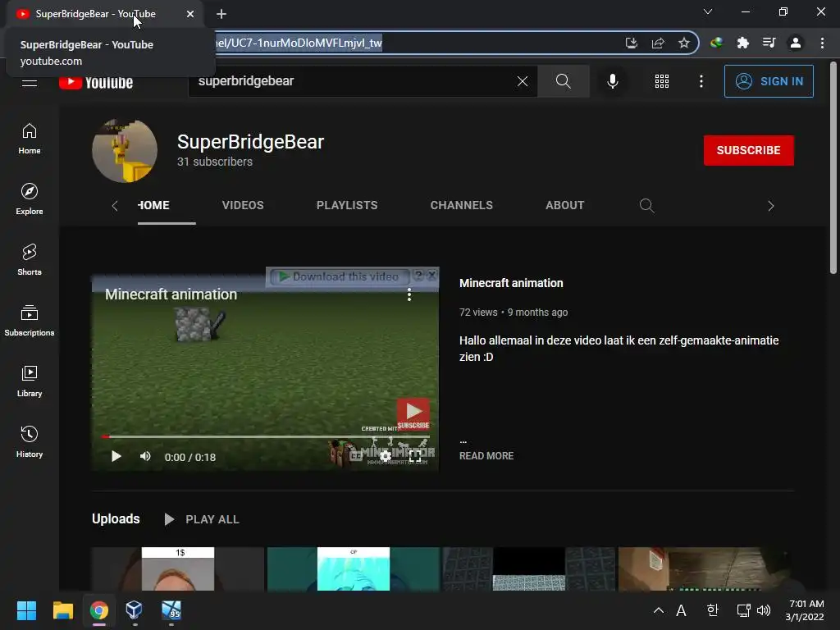Image resolution: width=840 pixels, height=630 pixels.
Task: Click the browser address bar
Action: tap(418, 43)
